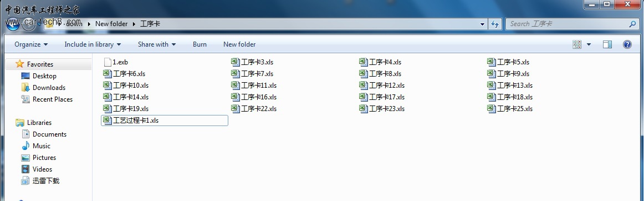Image resolution: width=644 pixels, height=201 pixels.
Task: Click the Excel icon of 工序卡6.xls
Action: pos(107,74)
